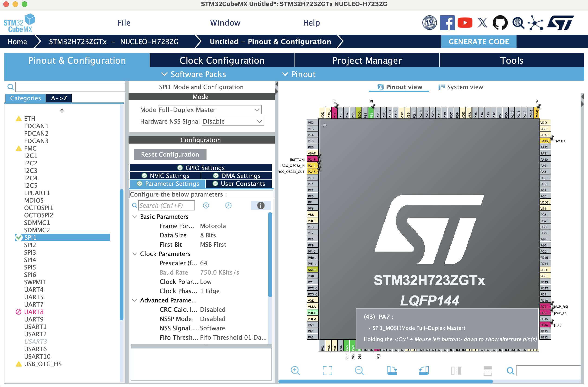Screen dimensions: 588x387
Task: Zoom out of the pinout view
Action: click(359, 371)
